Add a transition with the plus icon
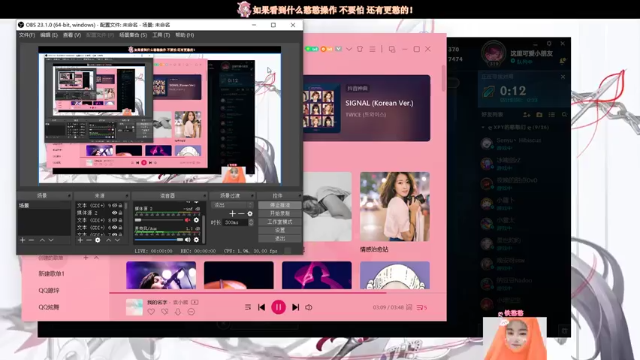The image size is (640, 360). click(x=232, y=213)
